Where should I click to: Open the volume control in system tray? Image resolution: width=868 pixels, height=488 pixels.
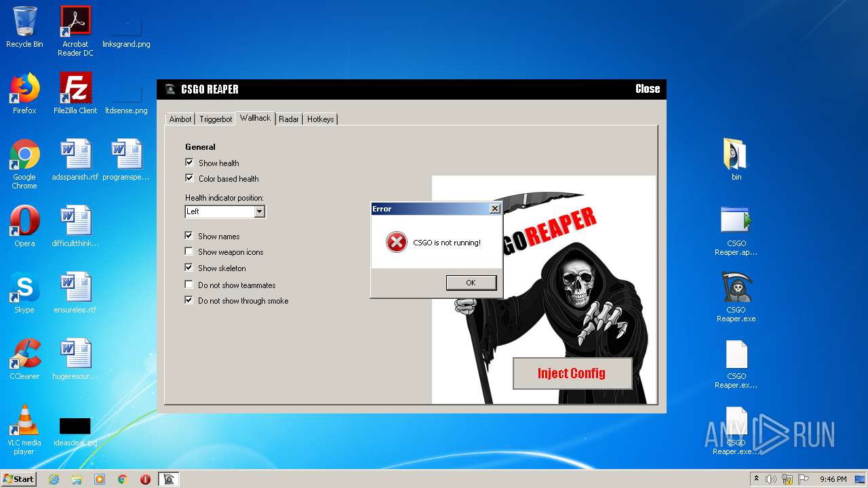pos(771,479)
